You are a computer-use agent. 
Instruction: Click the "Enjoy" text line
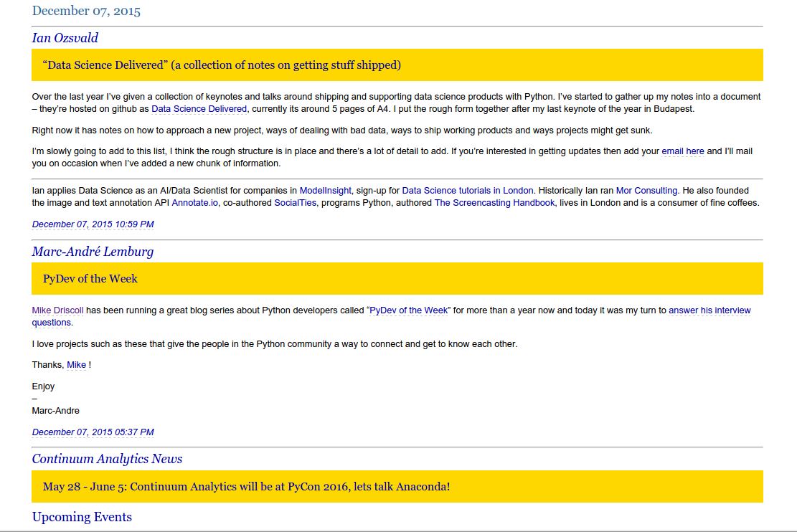[43, 386]
